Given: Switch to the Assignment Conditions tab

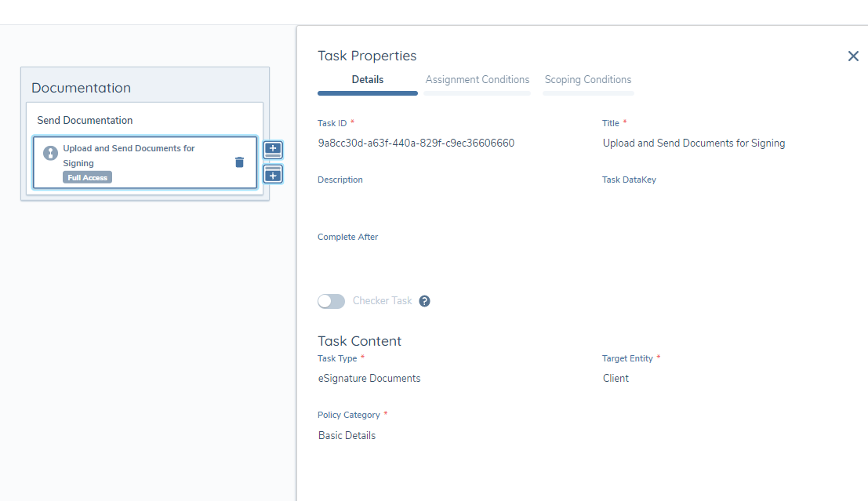Looking at the screenshot, I should (x=477, y=80).
